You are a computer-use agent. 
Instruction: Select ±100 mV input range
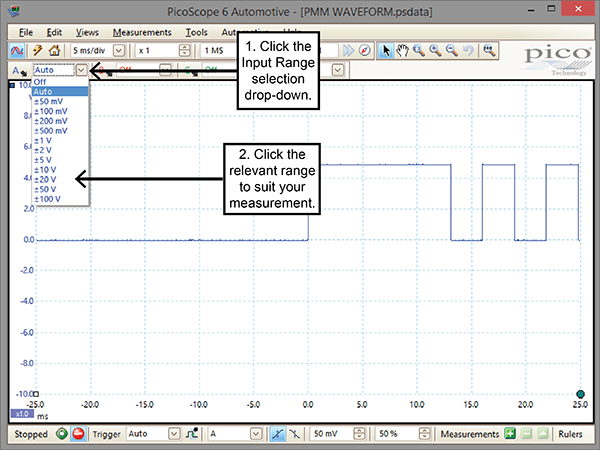(60, 111)
